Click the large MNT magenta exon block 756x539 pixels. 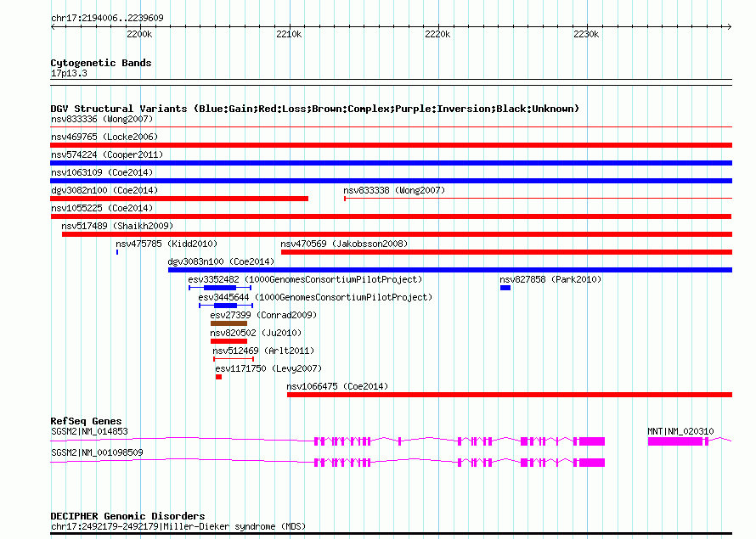coord(675,441)
